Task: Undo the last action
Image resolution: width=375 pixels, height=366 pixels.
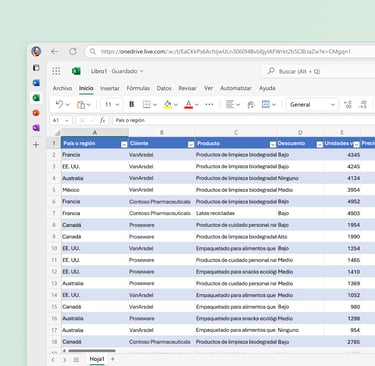Action: click(60, 104)
